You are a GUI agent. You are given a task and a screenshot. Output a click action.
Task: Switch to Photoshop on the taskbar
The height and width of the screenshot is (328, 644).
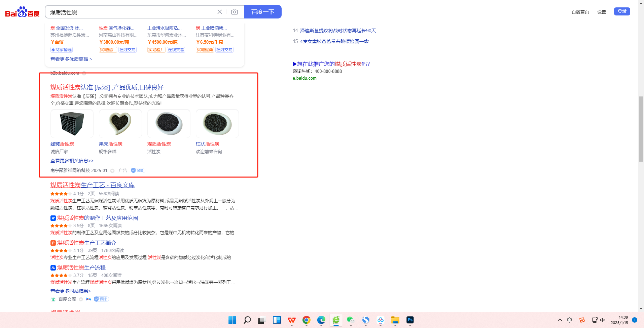pyautogui.click(x=410, y=320)
